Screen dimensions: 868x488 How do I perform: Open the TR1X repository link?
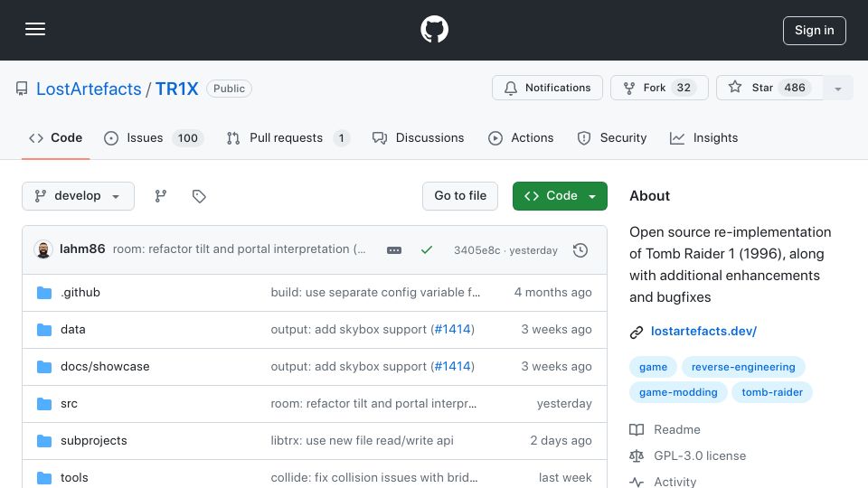tap(176, 89)
